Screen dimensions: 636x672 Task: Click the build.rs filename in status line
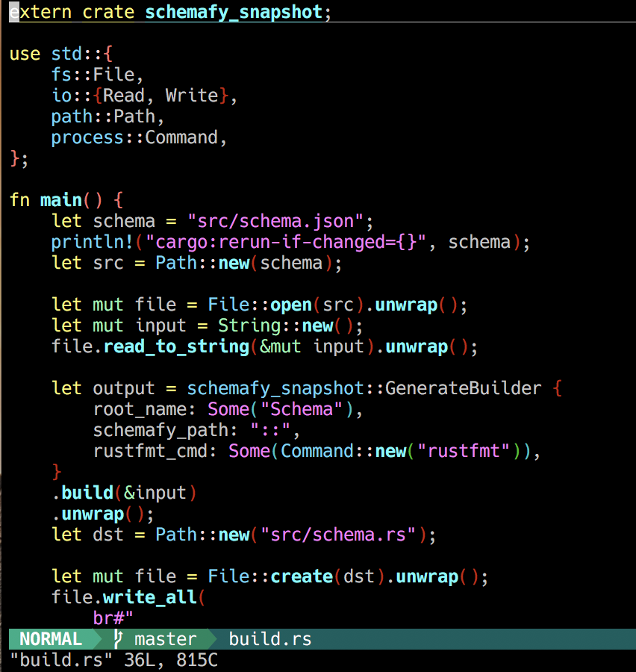270,639
